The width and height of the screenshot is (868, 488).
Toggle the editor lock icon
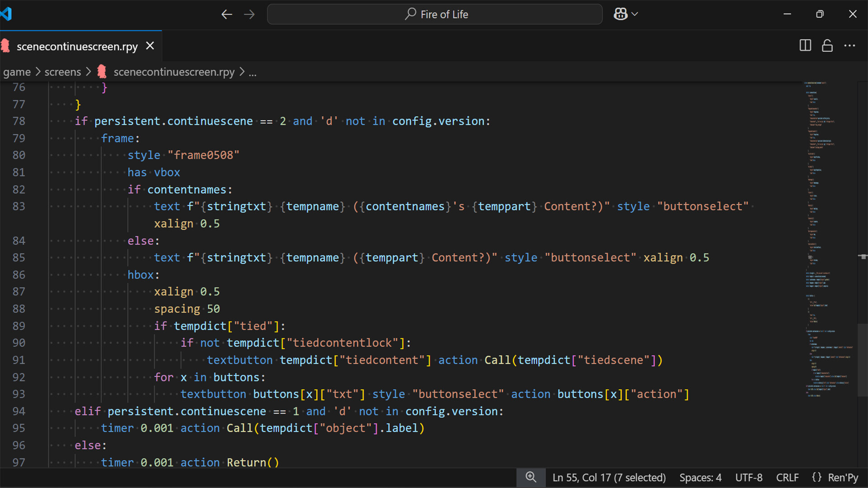coord(827,46)
